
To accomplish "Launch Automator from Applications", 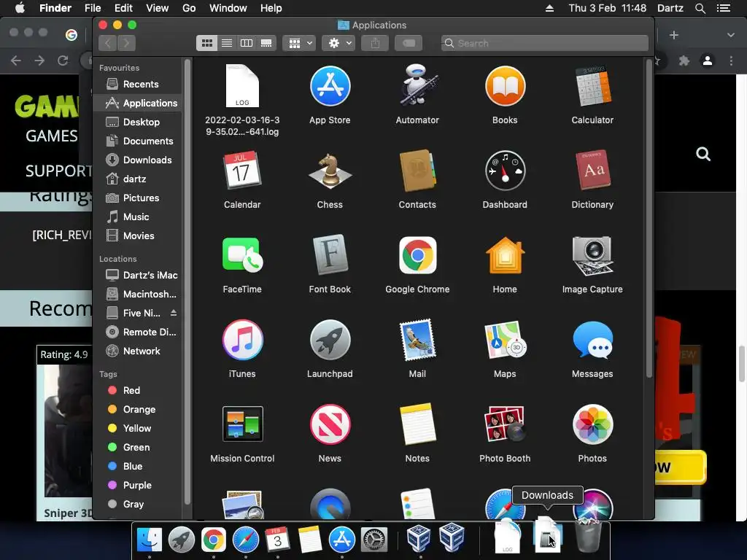I will (417, 86).
